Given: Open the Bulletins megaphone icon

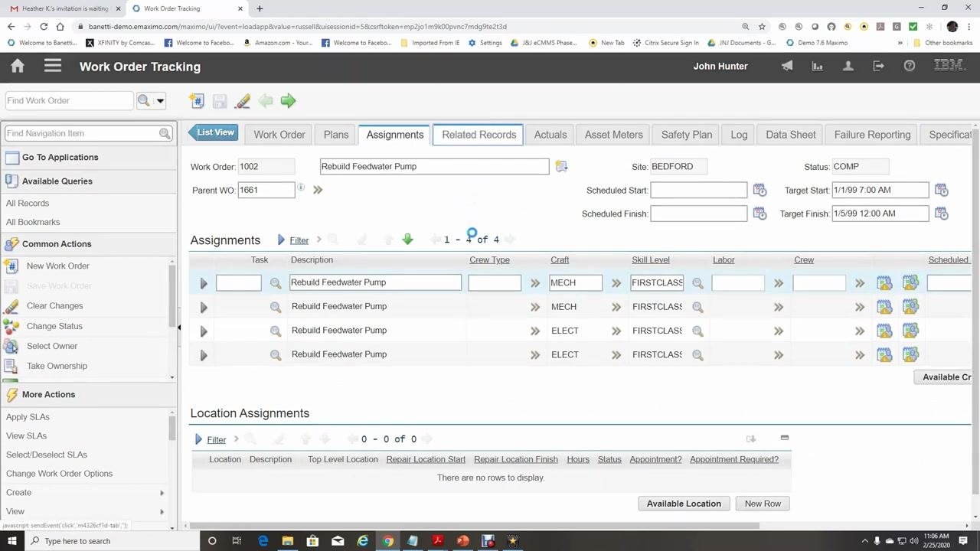Looking at the screenshot, I should click(787, 67).
